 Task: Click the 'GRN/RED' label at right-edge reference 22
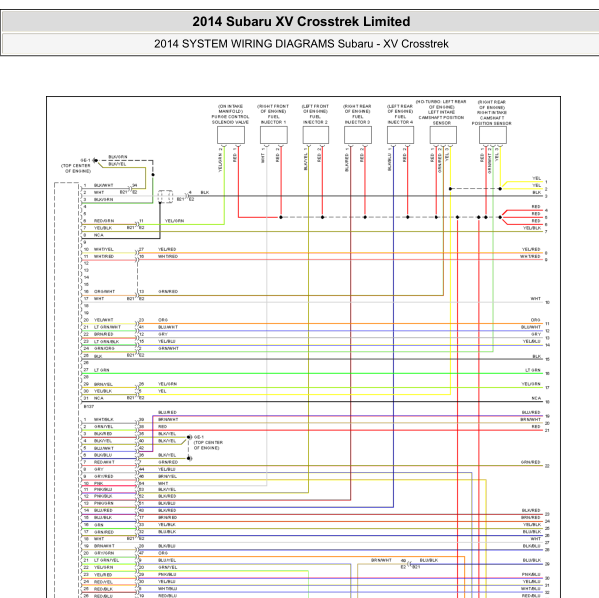tap(531, 462)
